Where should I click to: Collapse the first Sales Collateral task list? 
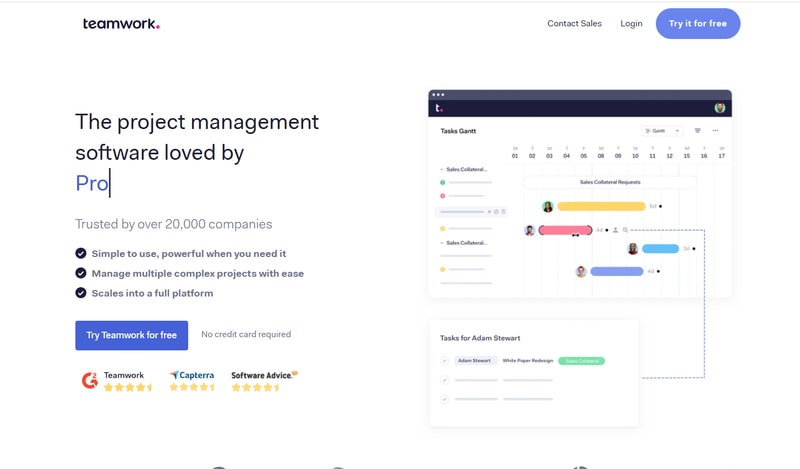coord(442,169)
